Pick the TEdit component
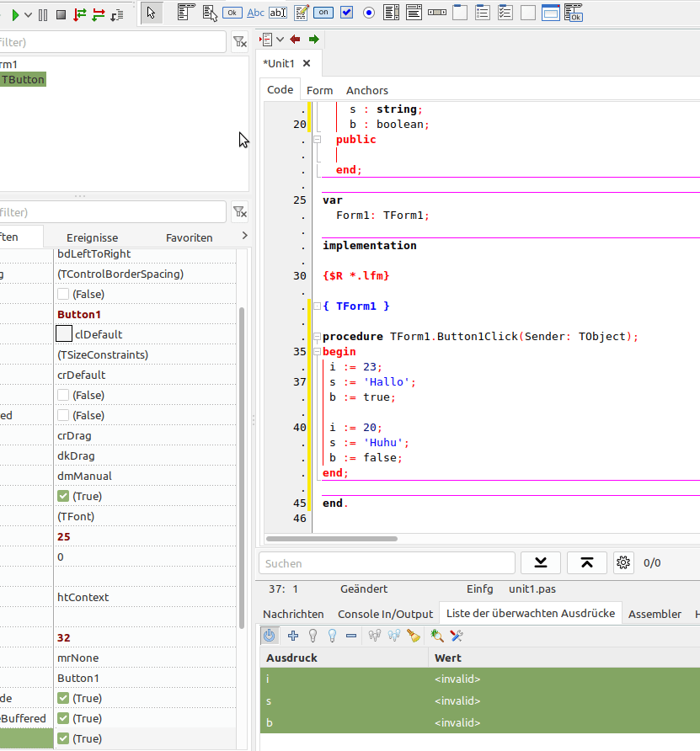The width and height of the screenshot is (700, 751). click(x=278, y=13)
